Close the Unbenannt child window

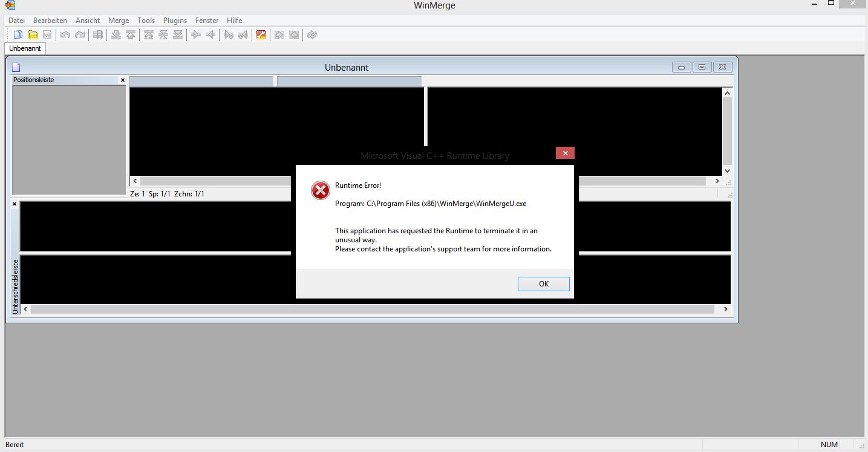tap(723, 67)
